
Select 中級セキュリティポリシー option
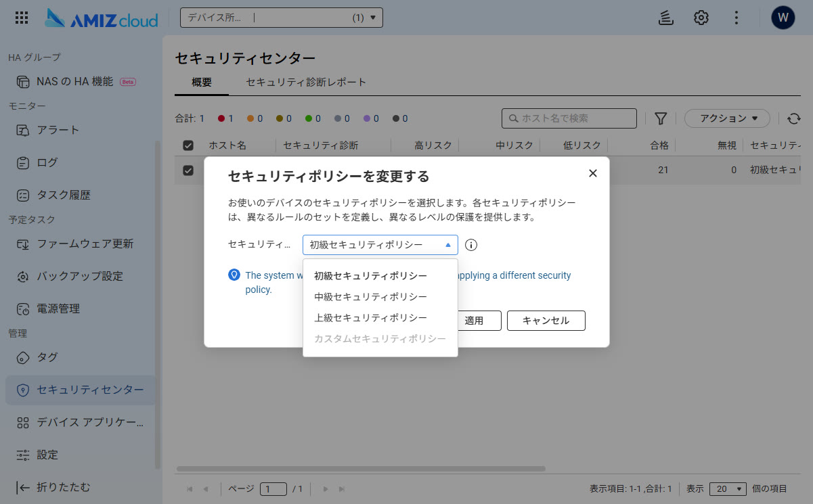pyautogui.click(x=370, y=297)
